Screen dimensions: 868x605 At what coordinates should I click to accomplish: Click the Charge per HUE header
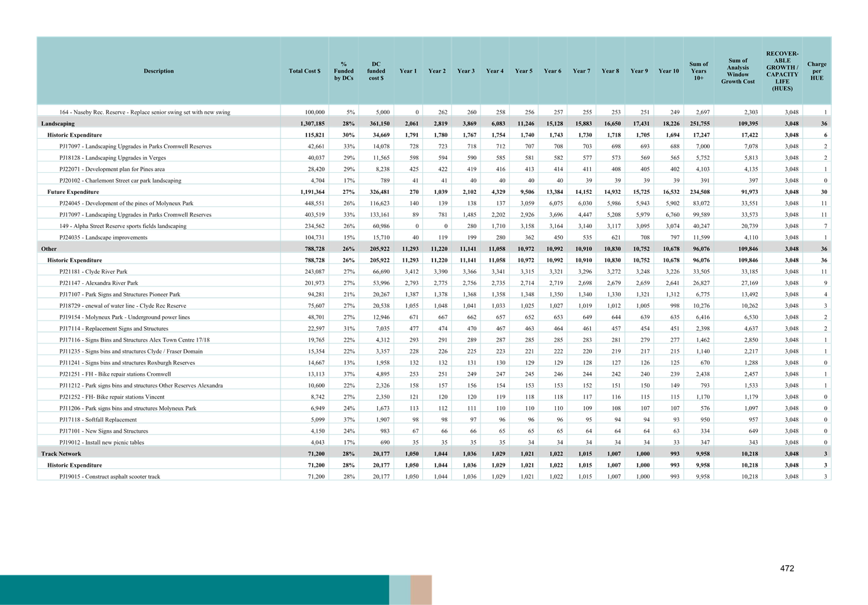817,71
